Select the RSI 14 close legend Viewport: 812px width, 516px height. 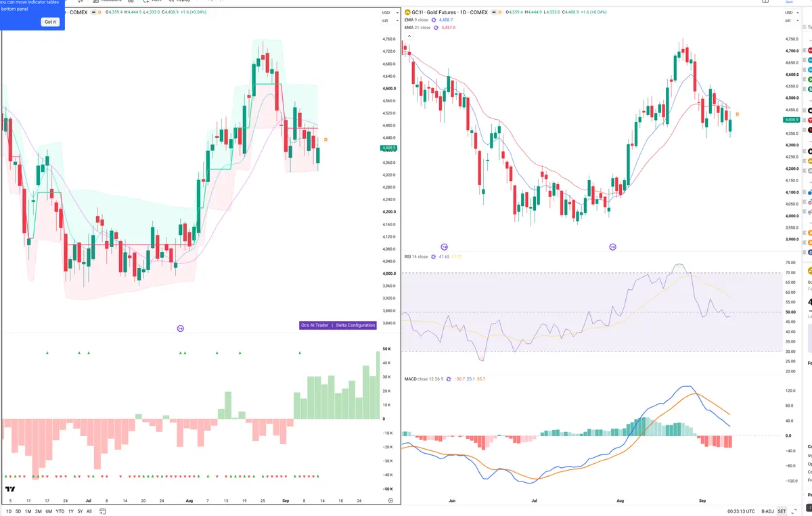416,257
